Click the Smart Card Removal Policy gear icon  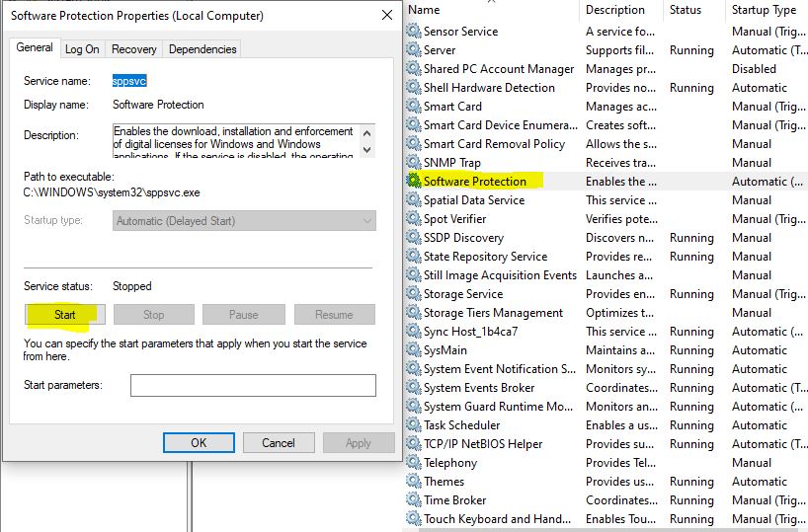click(x=414, y=144)
